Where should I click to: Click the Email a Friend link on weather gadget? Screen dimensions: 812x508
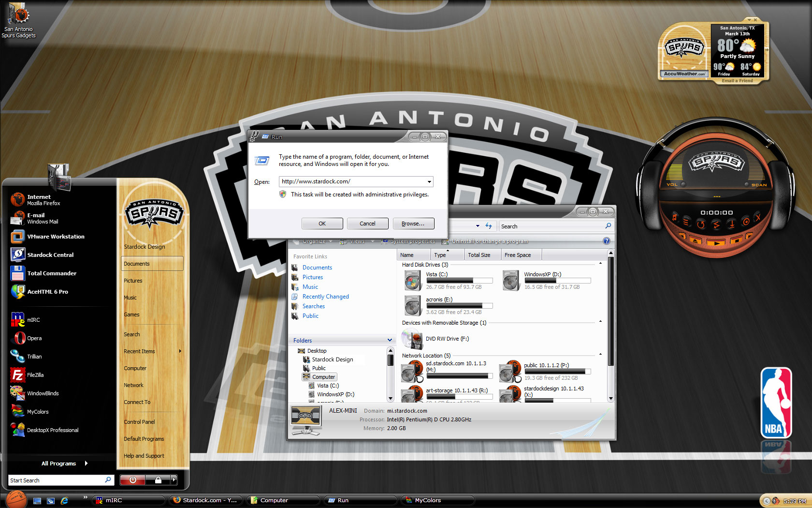pyautogui.click(x=737, y=81)
